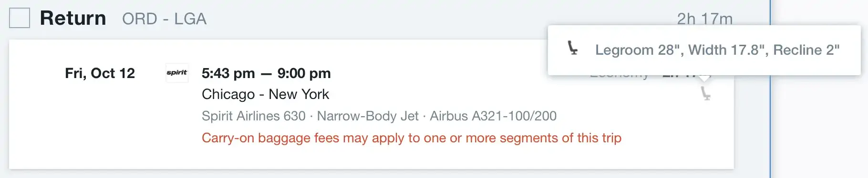Click the grey seat icon below the tooltip

pos(705,94)
